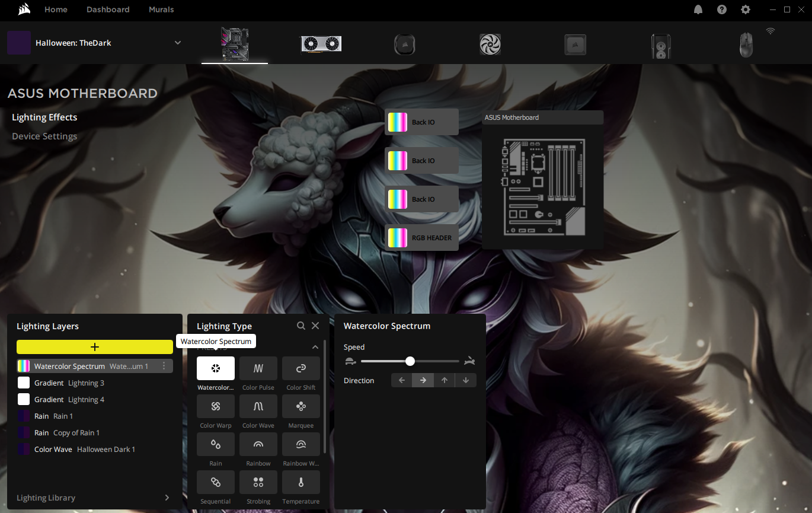812x513 pixels.
Task: Collapse the Presets section chevron
Action: (315, 347)
